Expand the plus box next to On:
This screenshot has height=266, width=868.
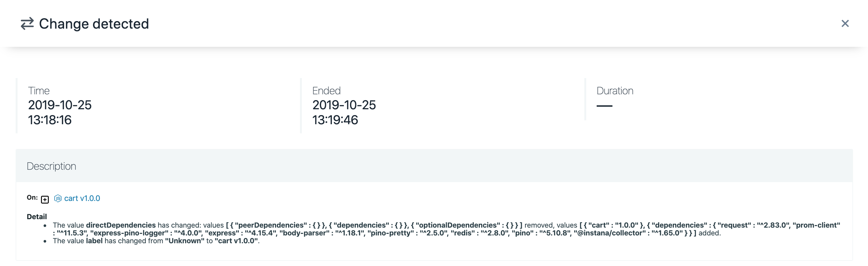click(x=45, y=199)
